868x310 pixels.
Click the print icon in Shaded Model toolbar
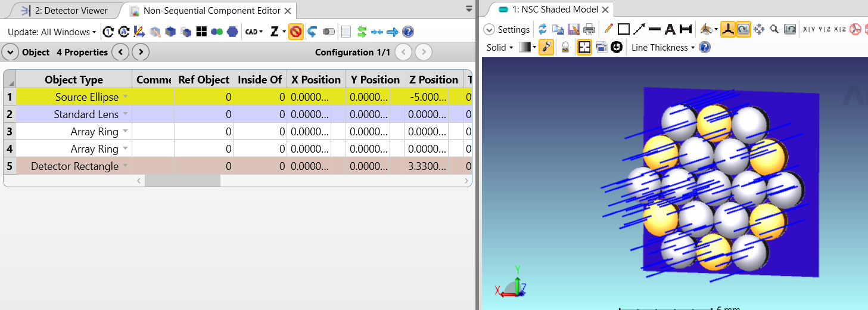[x=589, y=29]
